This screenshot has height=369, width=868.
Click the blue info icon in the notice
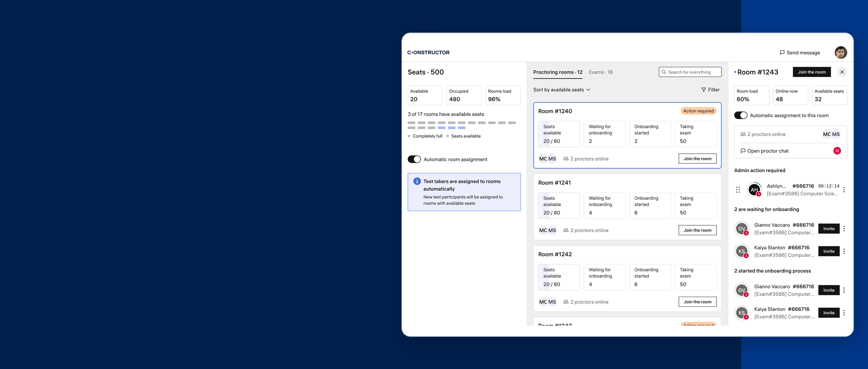pos(417,181)
